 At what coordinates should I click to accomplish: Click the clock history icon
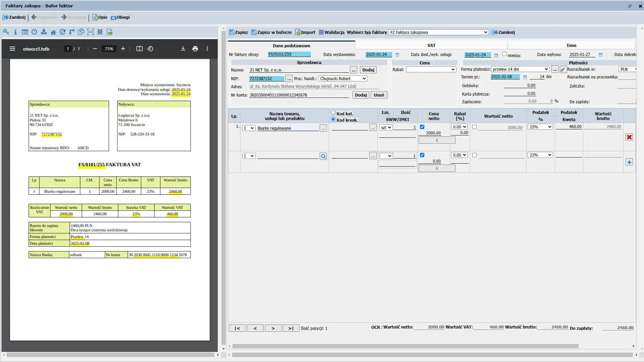34,32
